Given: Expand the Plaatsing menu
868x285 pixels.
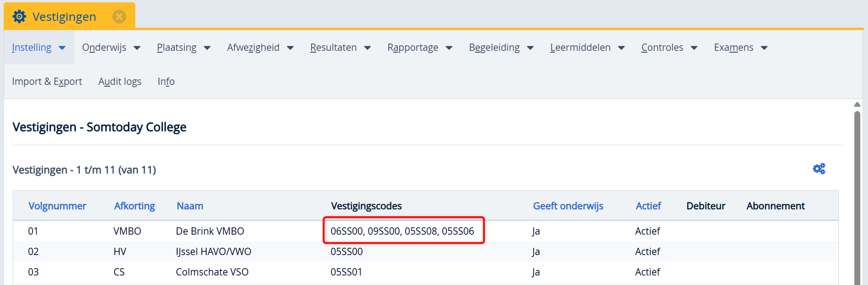Looking at the screenshot, I should pyautogui.click(x=183, y=48).
